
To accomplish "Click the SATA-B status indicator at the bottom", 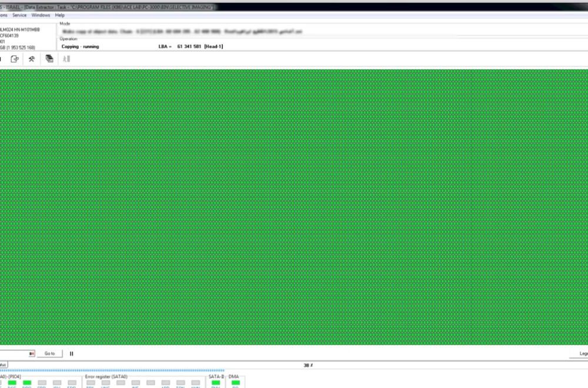I will 215,382.
